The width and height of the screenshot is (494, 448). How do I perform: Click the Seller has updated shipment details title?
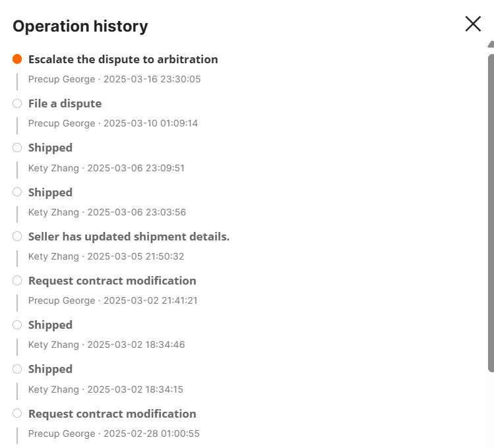[129, 237]
